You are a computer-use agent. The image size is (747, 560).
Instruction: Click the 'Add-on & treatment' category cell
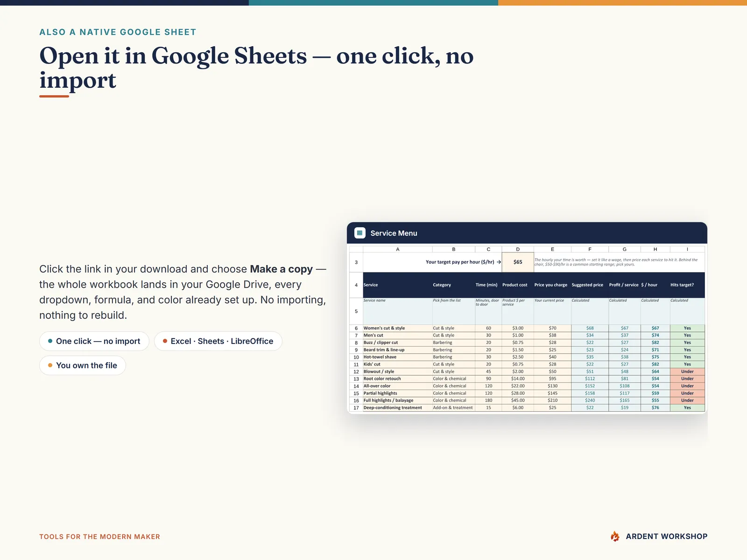tap(453, 408)
